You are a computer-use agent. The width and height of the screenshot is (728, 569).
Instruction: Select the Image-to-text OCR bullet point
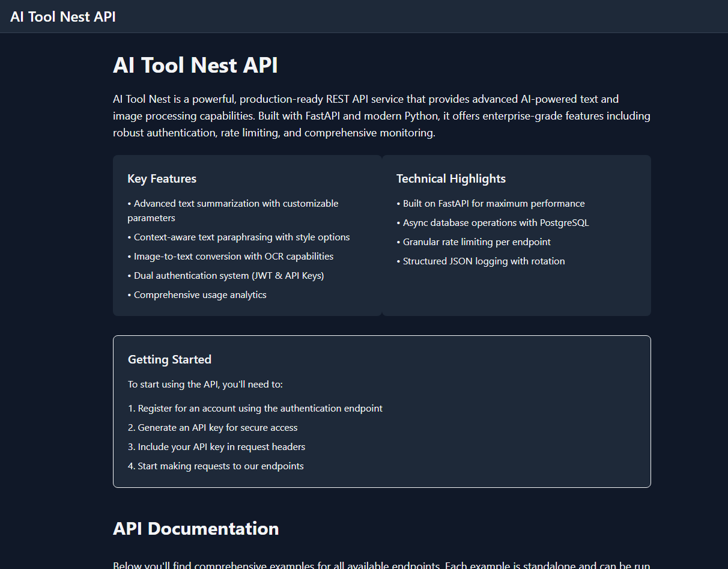[230, 256]
